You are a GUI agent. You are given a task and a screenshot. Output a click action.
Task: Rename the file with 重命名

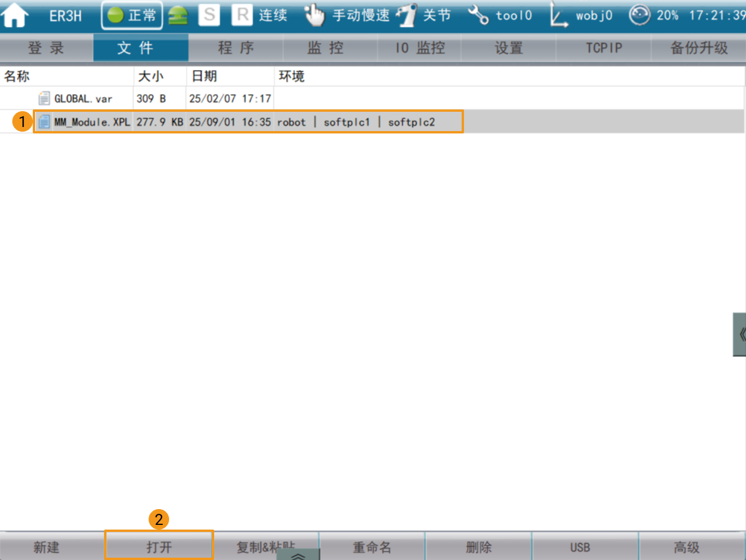[x=372, y=547]
